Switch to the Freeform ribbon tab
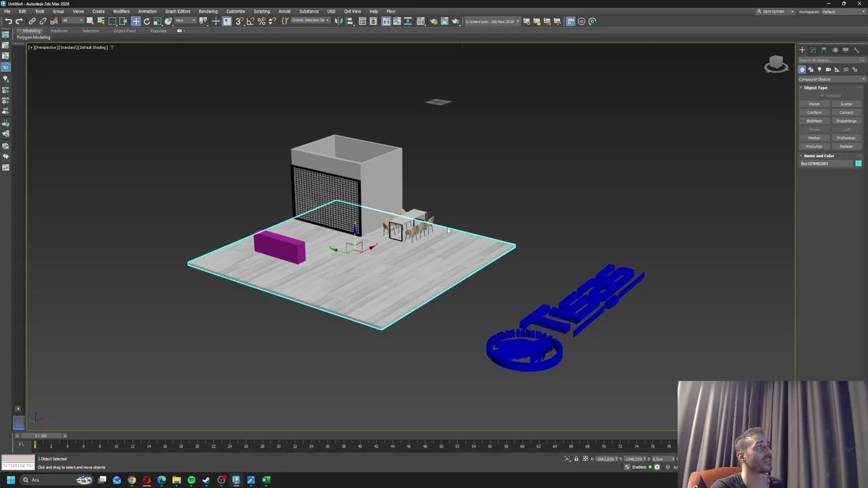868x488 pixels. tap(59, 30)
